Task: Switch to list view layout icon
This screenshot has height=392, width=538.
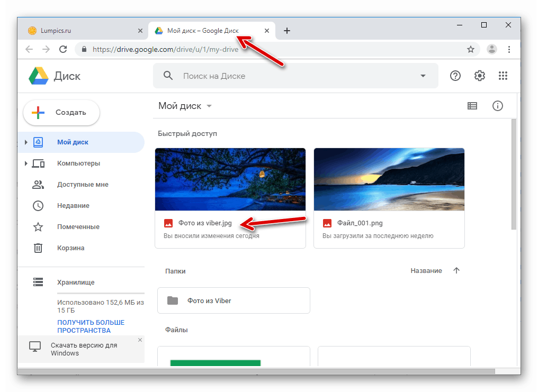Action: click(472, 106)
